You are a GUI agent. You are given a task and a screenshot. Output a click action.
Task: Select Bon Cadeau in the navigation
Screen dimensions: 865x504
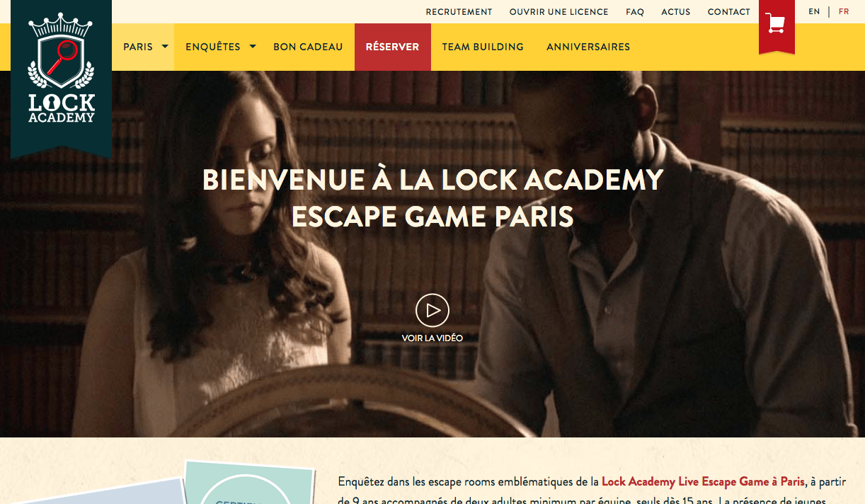[x=308, y=47]
